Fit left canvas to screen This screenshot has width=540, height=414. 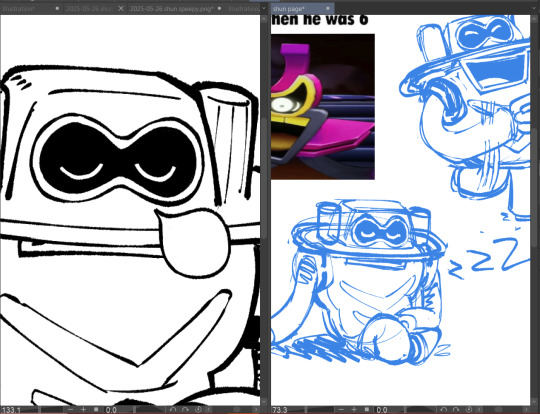(96, 410)
